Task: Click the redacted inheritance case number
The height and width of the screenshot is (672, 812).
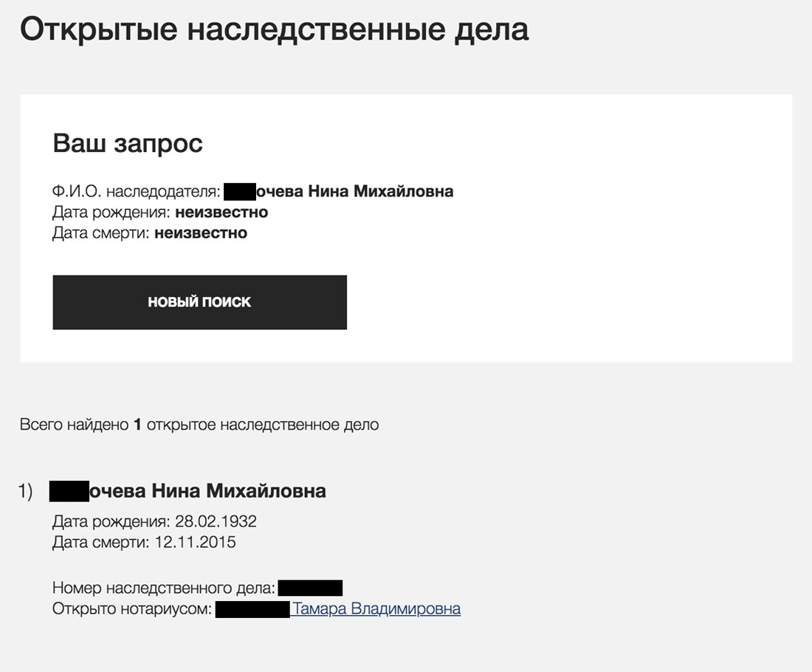Action: coord(311,589)
